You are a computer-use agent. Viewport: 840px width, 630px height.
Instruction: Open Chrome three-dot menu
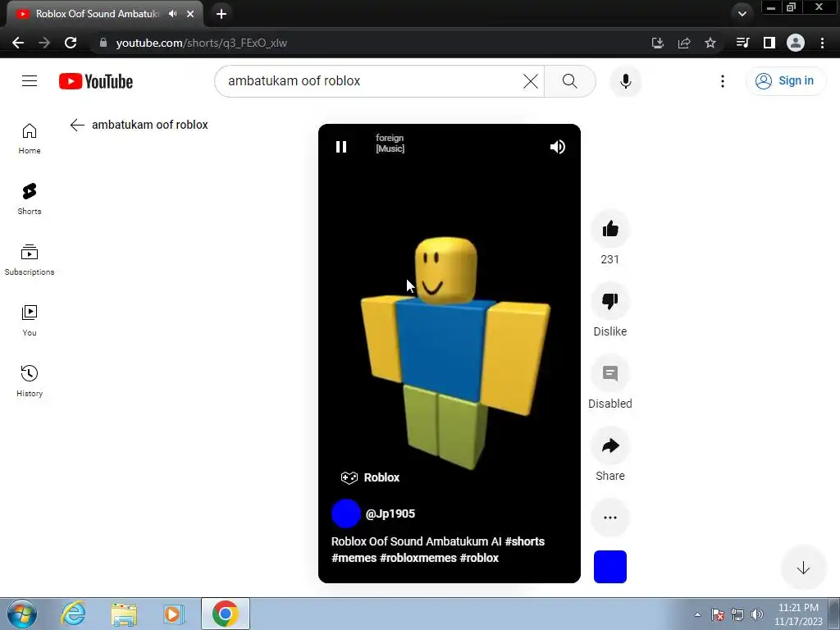tap(822, 43)
